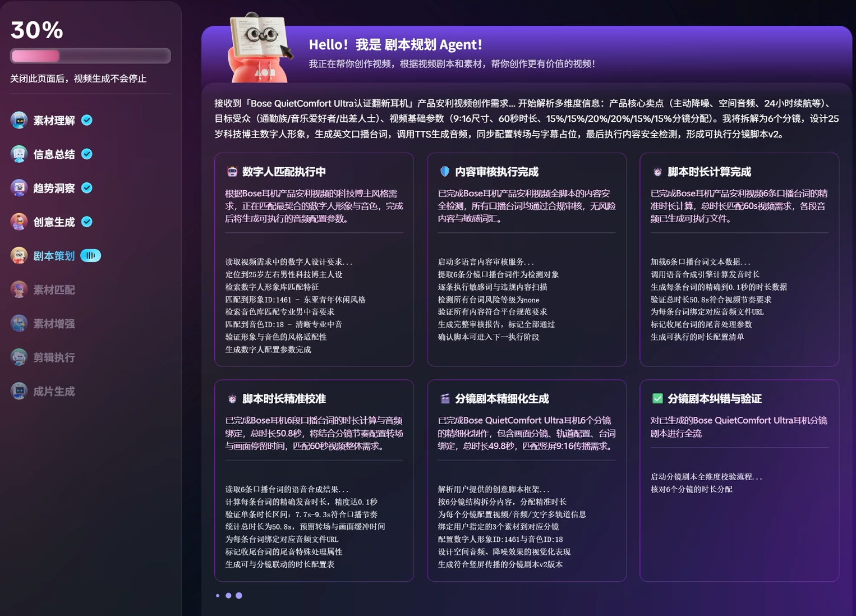Click the checkmark next to 趋势洞察
This screenshot has height=616, width=856.
pyautogui.click(x=86, y=187)
